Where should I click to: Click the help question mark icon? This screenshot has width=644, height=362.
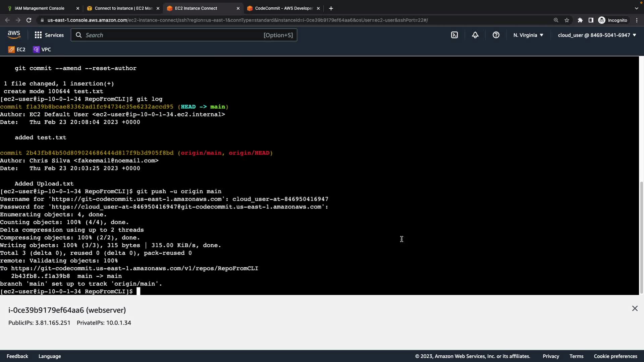(496, 35)
